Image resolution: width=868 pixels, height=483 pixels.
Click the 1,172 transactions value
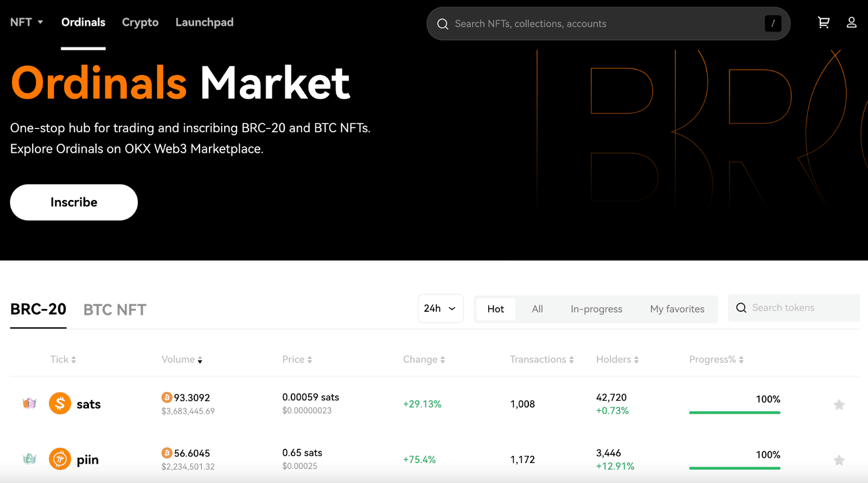coord(522,459)
